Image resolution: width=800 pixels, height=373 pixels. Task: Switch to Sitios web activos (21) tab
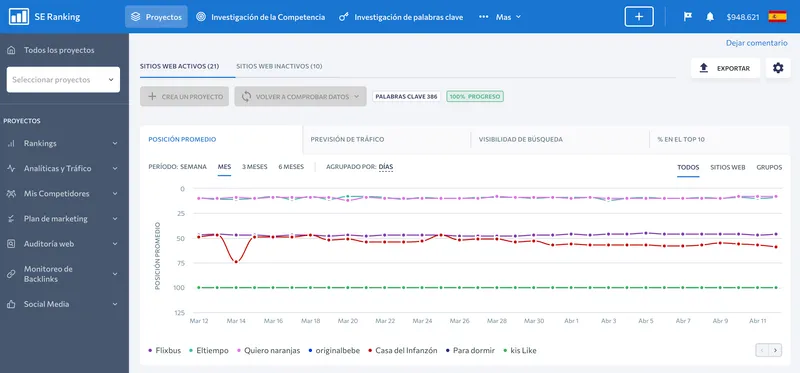pos(180,66)
